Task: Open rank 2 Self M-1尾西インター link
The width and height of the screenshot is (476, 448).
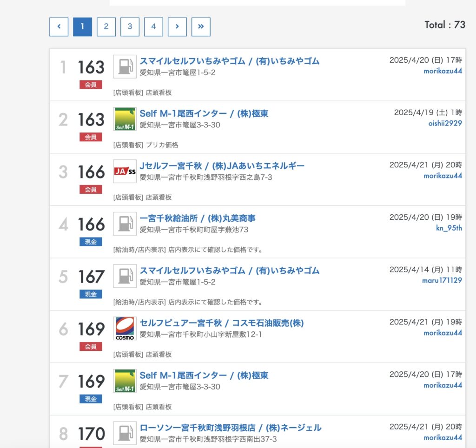Action: click(204, 113)
